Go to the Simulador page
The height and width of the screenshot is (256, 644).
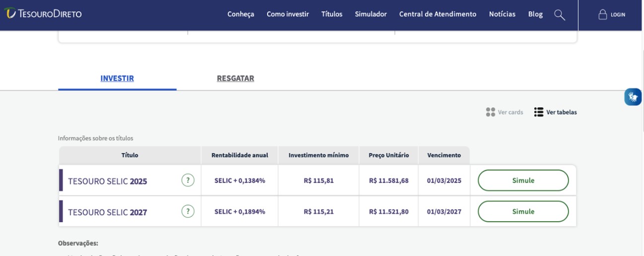(x=371, y=14)
